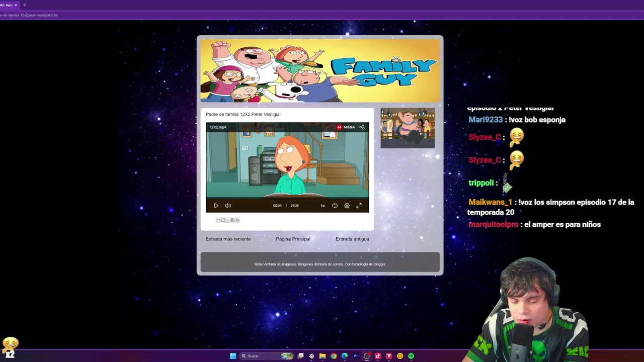Click the Family Guy header banner
This screenshot has height=362, width=644.
click(x=320, y=70)
